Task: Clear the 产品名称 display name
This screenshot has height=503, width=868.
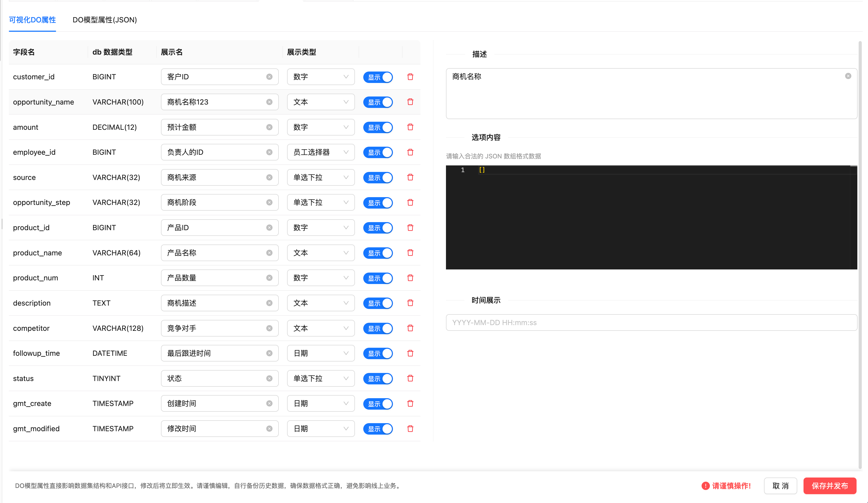Action: pyautogui.click(x=269, y=253)
